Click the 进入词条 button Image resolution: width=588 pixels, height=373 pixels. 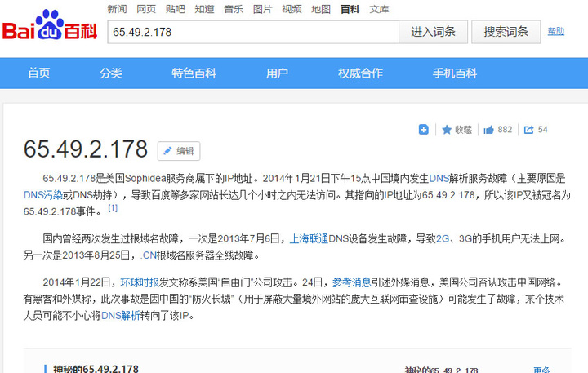pos(433,32)
